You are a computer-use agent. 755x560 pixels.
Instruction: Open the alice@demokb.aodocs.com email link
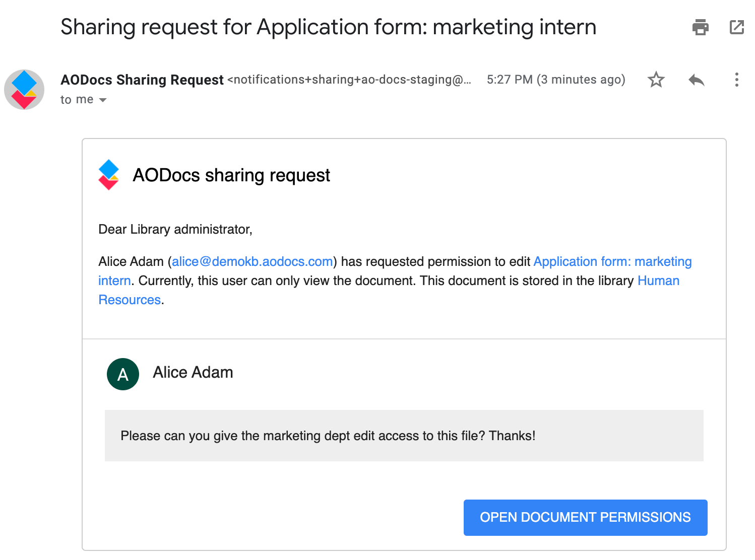click(x=253, y=261)
